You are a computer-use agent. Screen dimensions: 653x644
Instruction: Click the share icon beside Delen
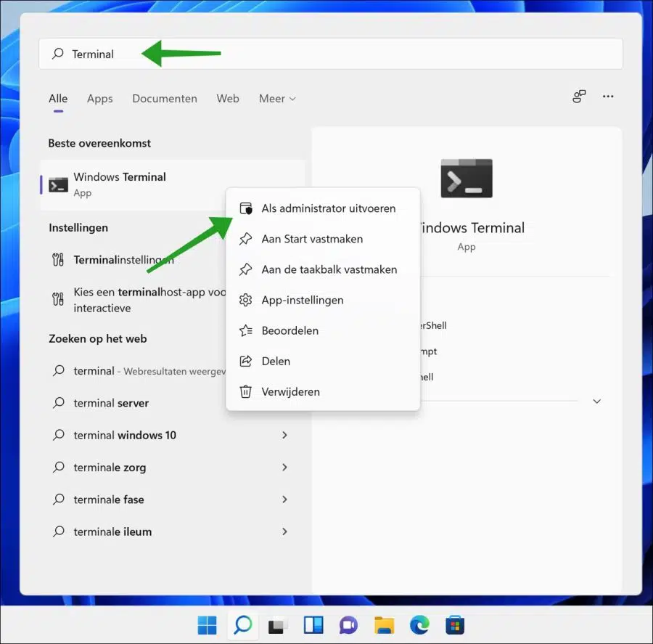pyautogui.click(x=246, y=362)
